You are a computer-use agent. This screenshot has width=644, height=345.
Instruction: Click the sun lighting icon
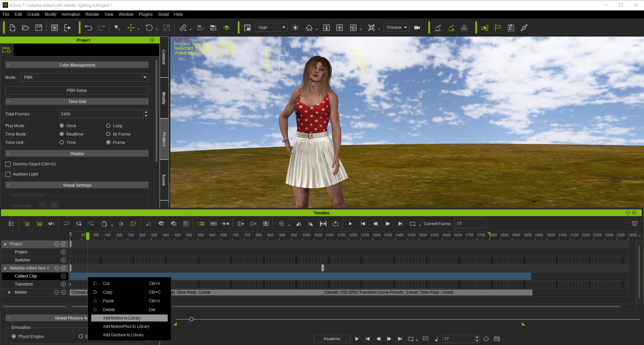(295, 28)
